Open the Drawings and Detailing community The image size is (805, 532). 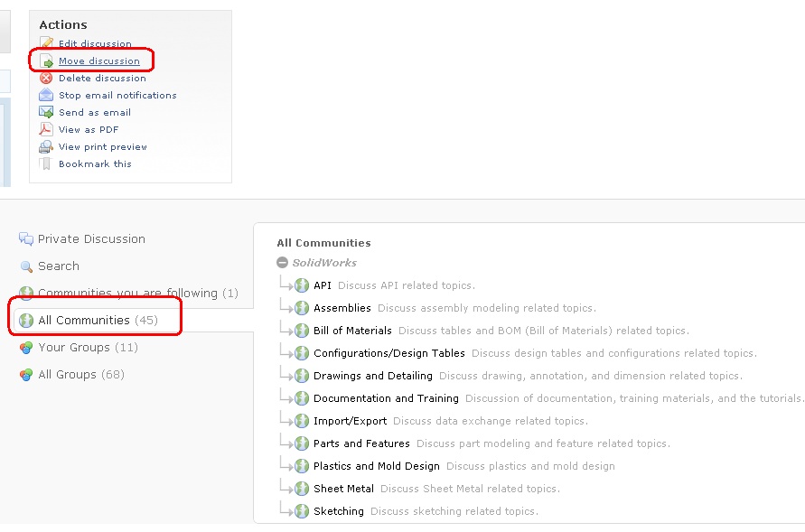(x=373, y=376)
